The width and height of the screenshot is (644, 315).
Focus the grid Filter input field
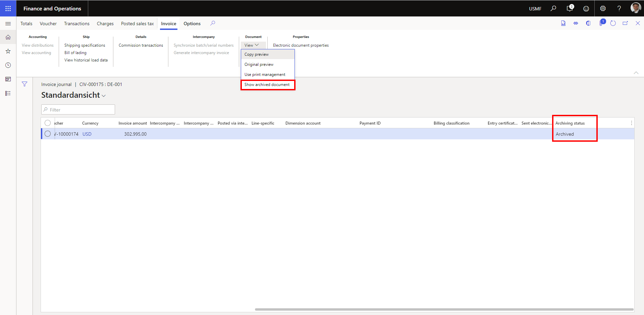78,109
